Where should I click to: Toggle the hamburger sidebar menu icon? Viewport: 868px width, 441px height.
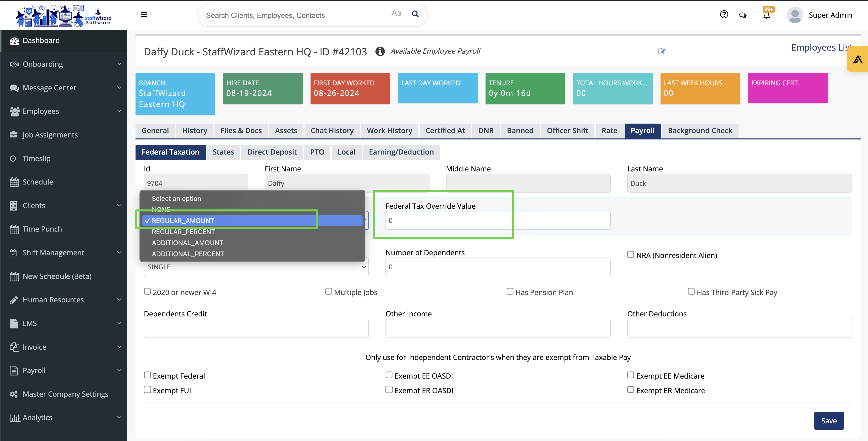(144, 14)
